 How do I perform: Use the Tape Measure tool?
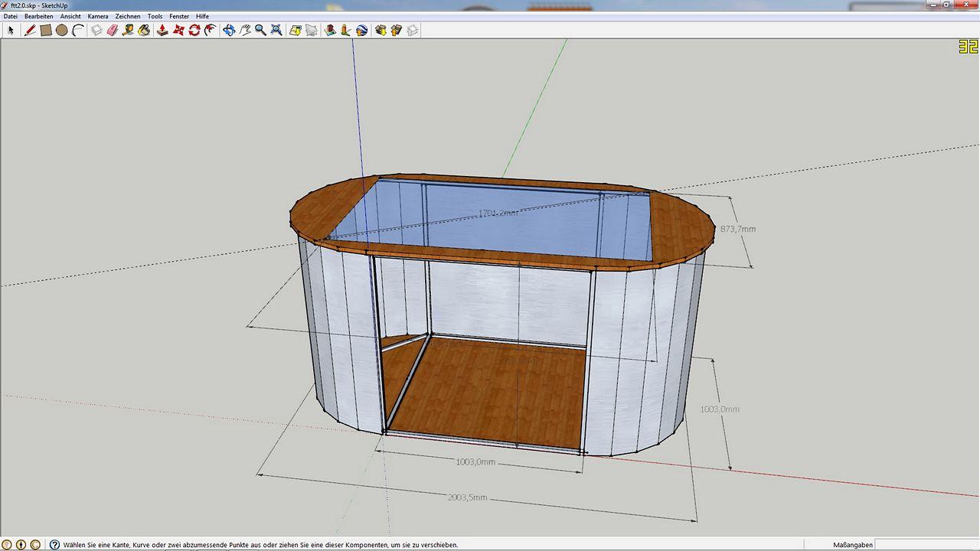[x=128, y=31]
